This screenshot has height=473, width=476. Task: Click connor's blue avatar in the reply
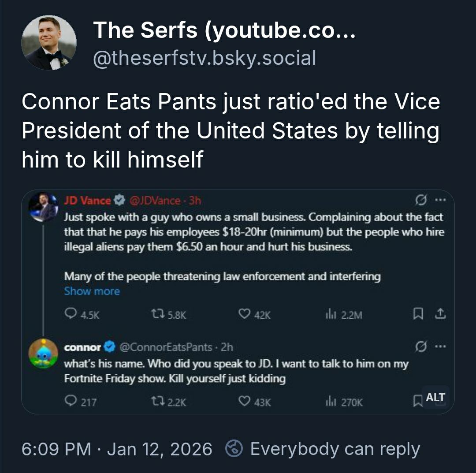(43, 354)
